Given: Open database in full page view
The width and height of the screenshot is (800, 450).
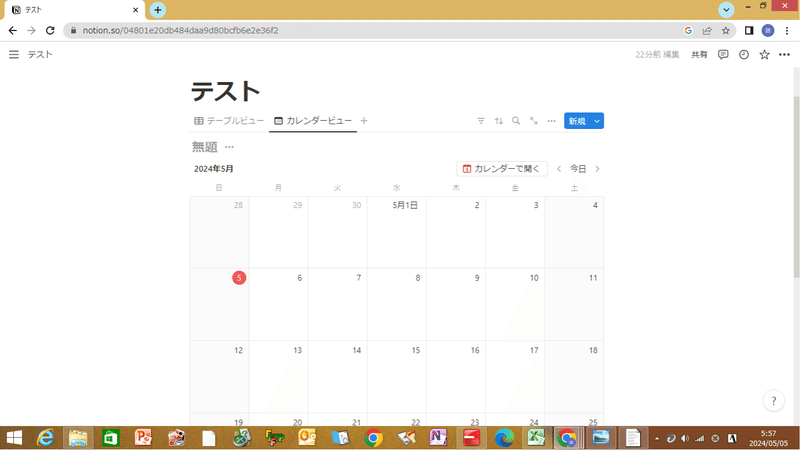Looking at the screenshot, I should pos(534,121).
